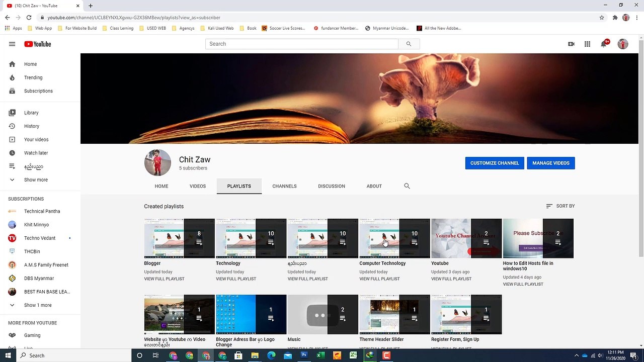The height and width of the screenshot is (362, 644).
Task: Open the Techno Vedant subscription
Action: pos(40,238)
